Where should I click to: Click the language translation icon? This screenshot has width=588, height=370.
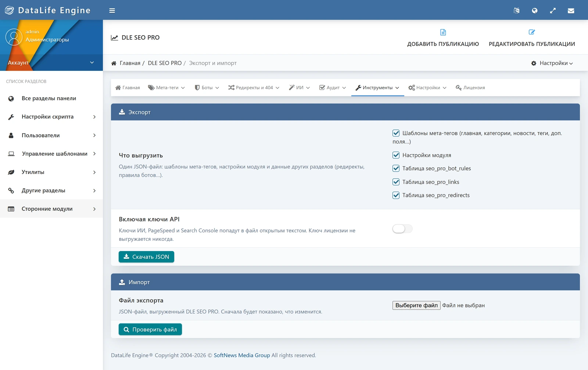[516, 11]
